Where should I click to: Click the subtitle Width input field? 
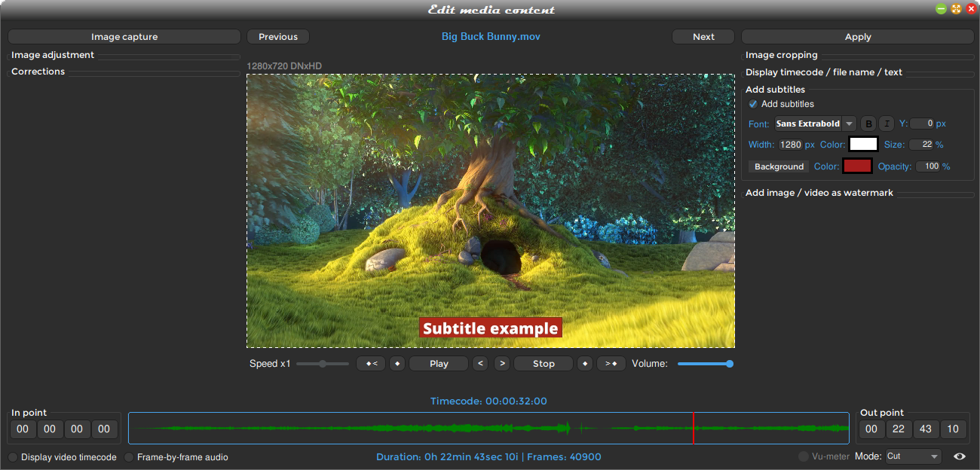[x=791, y=145]
